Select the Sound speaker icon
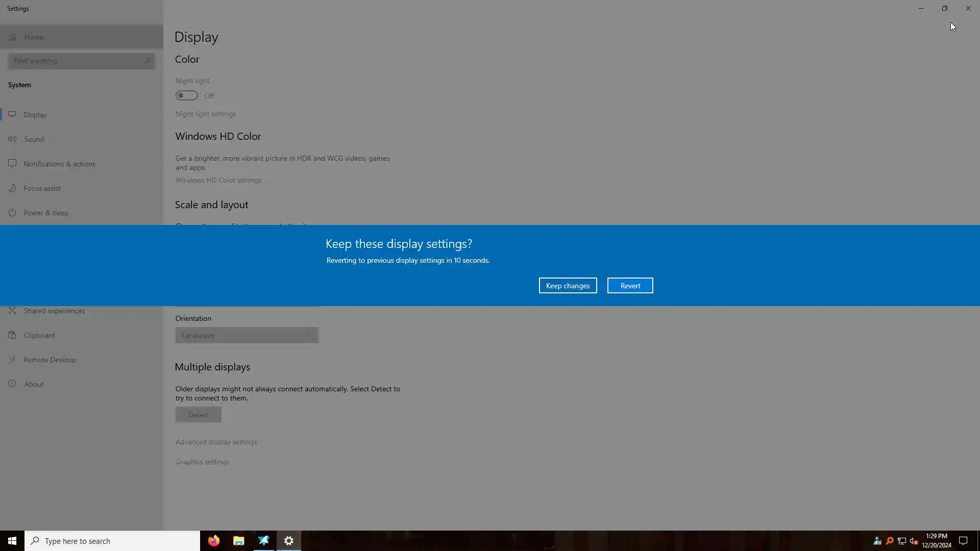 click(x=12, y=139)
